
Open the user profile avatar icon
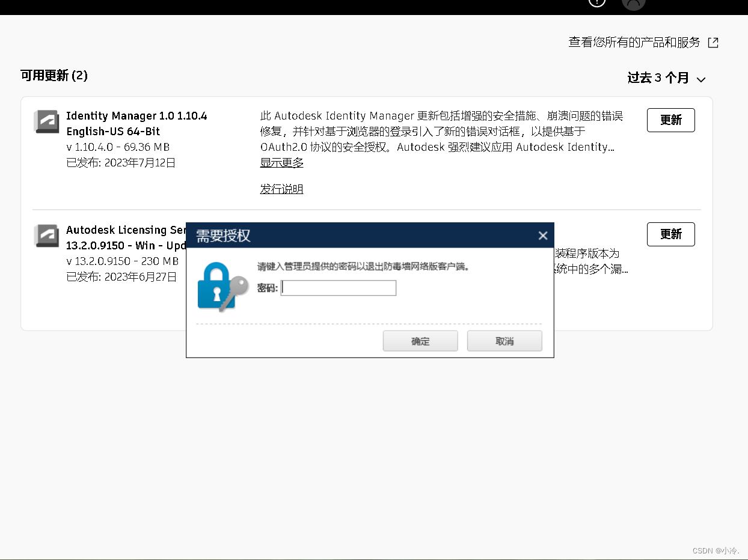coord(634,3)
